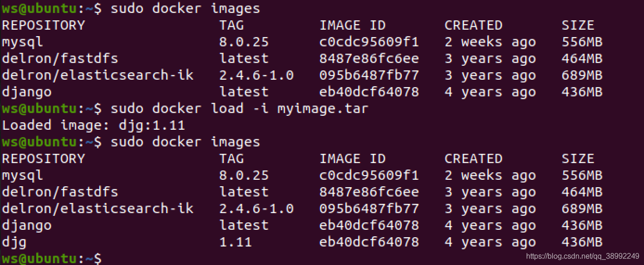Click the first REPOSITORY column header
The image size is (644, 265).
pyautogui.click(x=44, y=25)
